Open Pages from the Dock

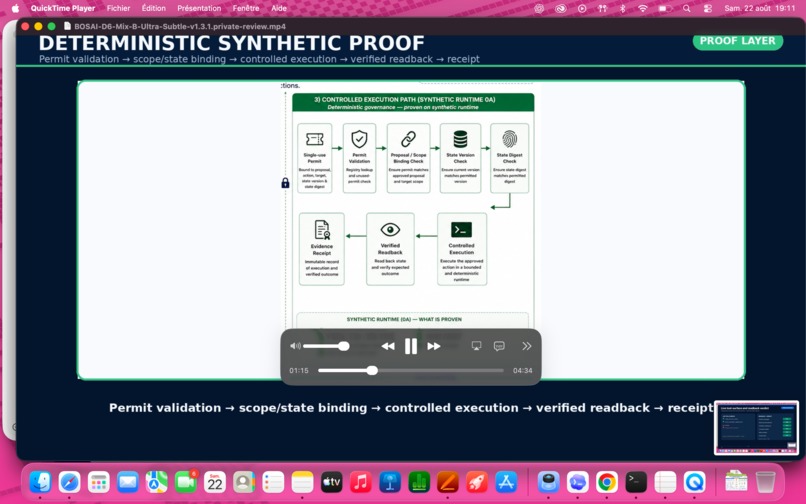coord(448,482)
